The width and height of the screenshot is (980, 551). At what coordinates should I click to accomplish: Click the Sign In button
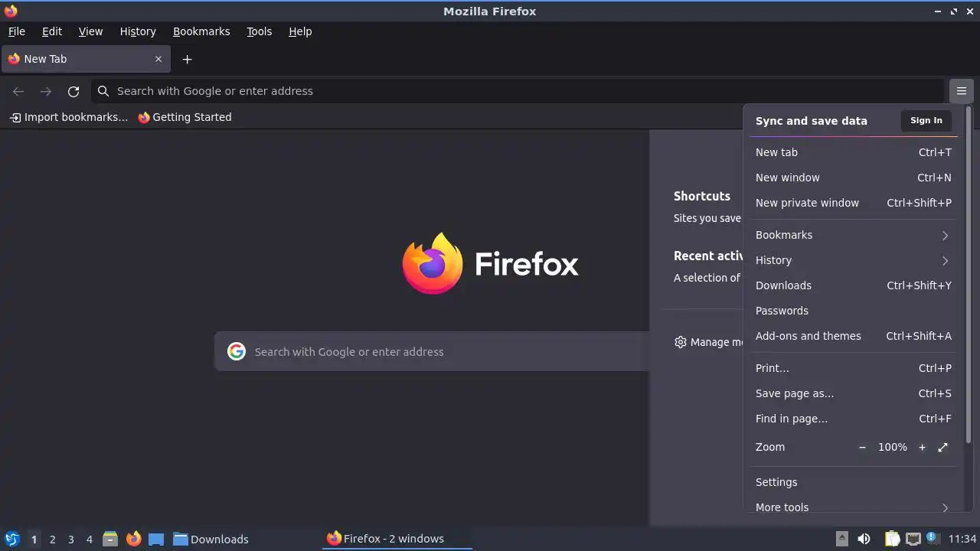click(926, 120)
